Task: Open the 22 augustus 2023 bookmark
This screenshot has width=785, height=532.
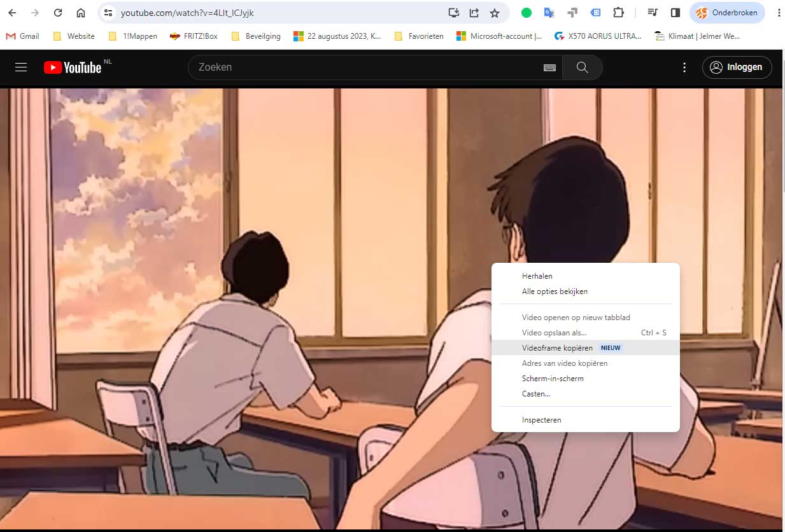Action: [x=337, y=36]
